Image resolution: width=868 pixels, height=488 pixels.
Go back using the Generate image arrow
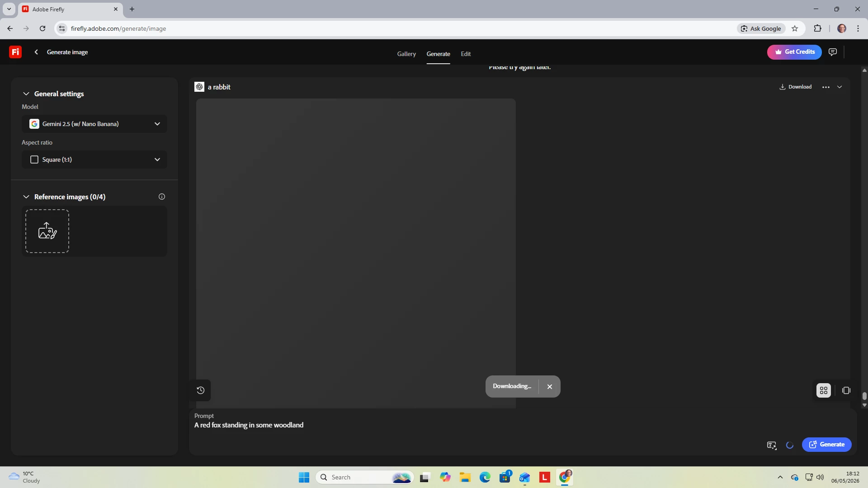36,52
